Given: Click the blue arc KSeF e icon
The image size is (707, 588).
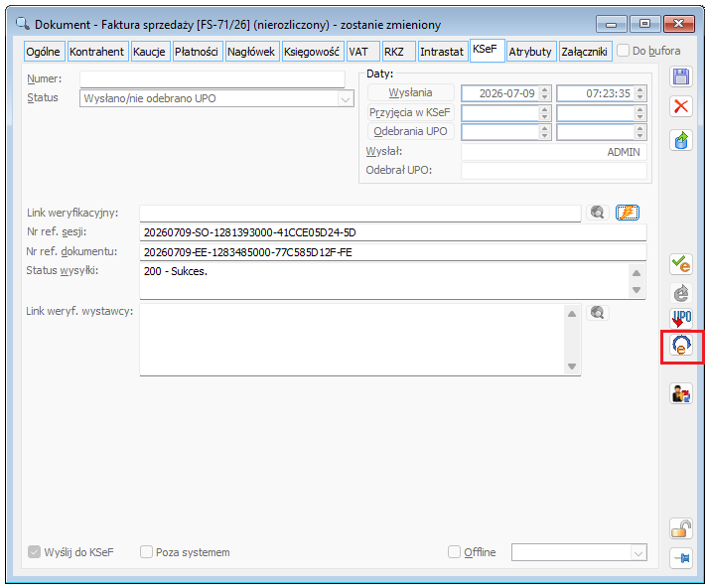Looking at the screenshot, I should pos(681,346).
